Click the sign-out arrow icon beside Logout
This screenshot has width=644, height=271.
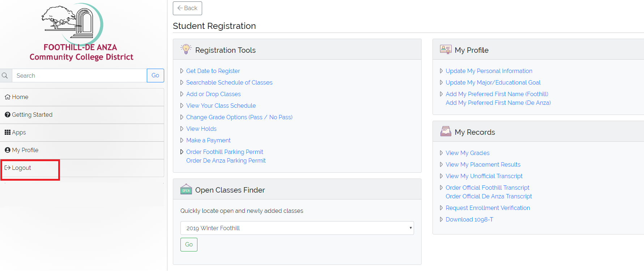click(8, 168)
